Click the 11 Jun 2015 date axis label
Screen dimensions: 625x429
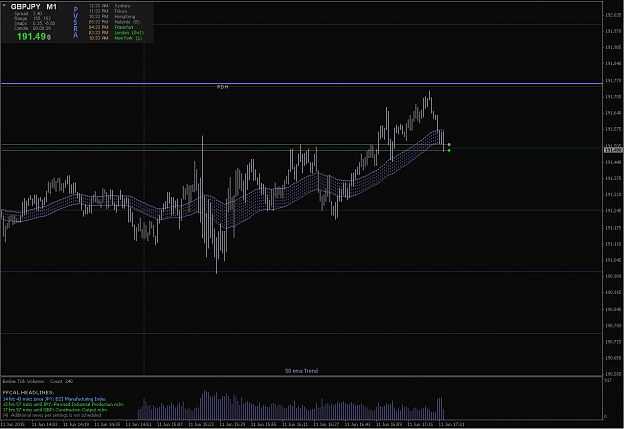point(14,424)
